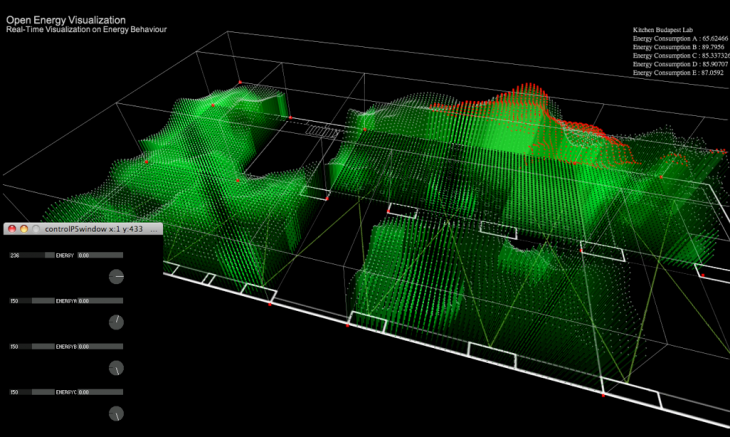This screenshot has height=437, width=730.
Task: Click the Energy Consumption E readout
Action: (x=677, y=73)
